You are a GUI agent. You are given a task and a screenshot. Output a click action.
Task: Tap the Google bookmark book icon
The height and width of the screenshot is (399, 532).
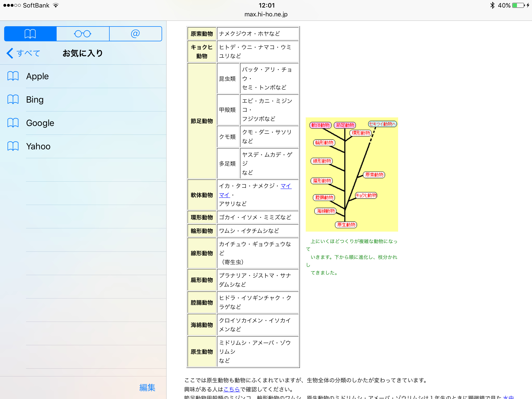point(13,123)
